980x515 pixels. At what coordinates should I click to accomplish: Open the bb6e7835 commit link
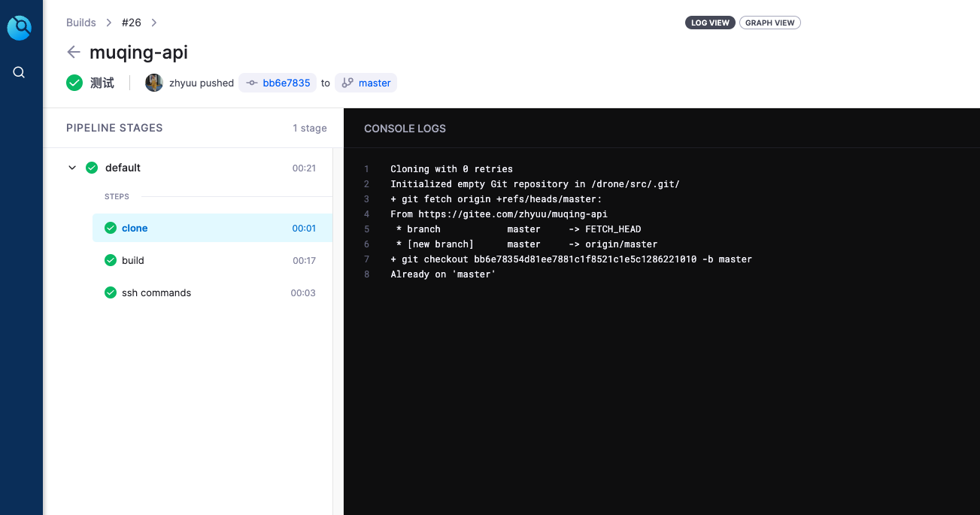[x=286, y=83]
